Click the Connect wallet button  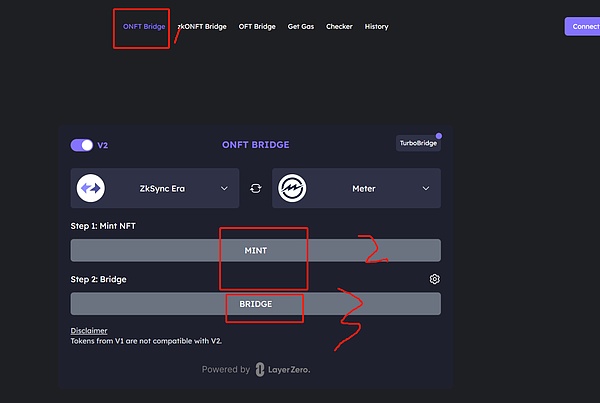[x=584, y=26]
